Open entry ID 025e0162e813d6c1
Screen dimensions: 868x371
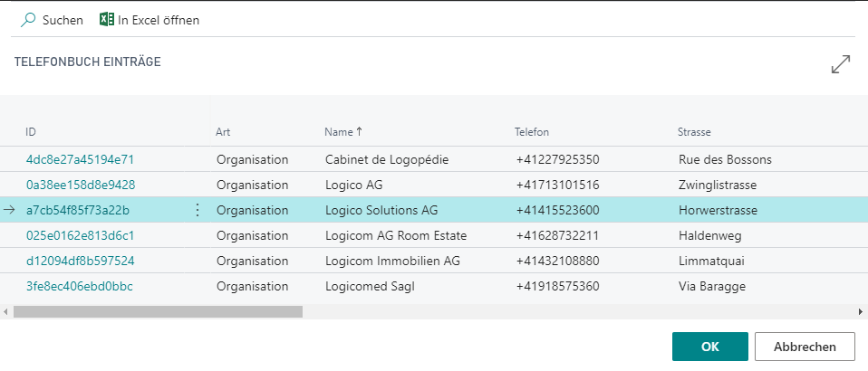pyautogui.click(x=81, y=235)
